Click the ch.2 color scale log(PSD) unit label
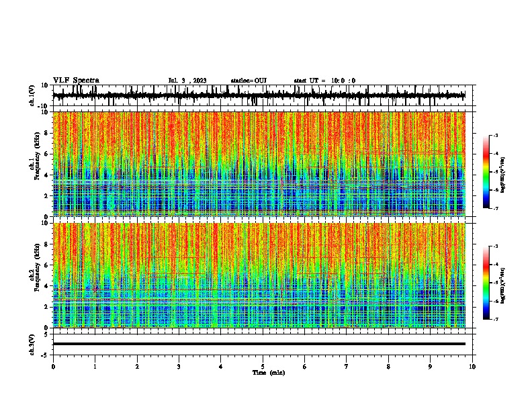This screenshot has width=532, height=411. (x=504, y=285)
